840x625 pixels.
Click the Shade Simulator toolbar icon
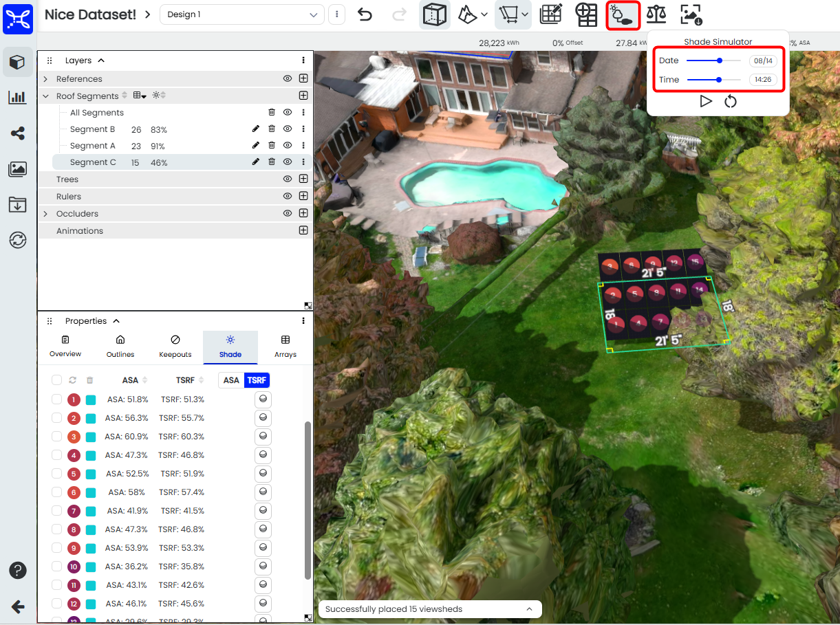[x=623, y=14]
